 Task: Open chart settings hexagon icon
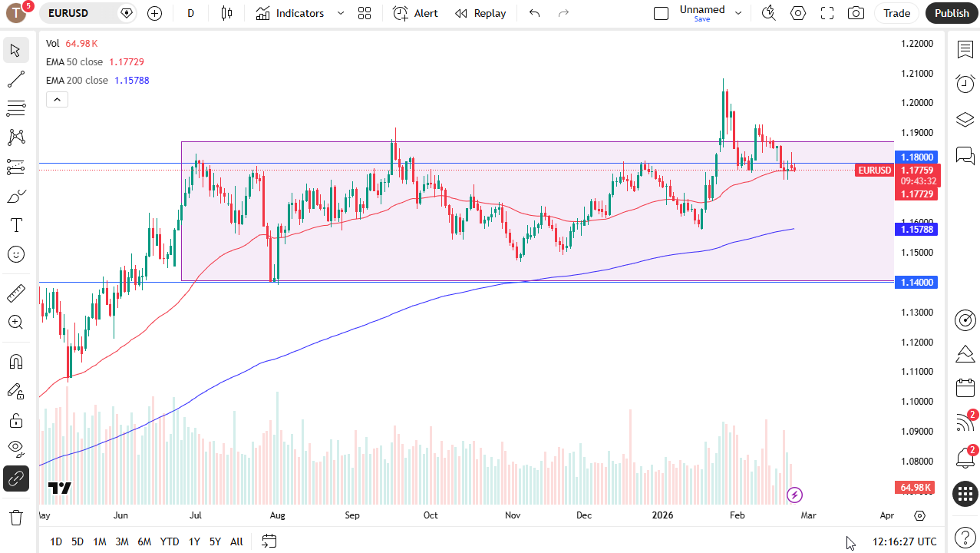[798, 13]
